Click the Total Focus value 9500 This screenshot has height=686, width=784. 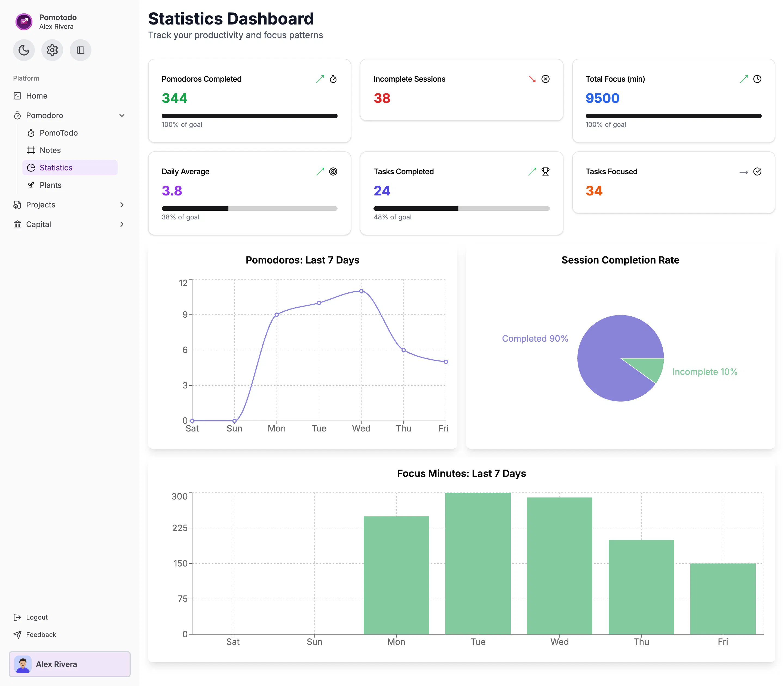[602, 98]
